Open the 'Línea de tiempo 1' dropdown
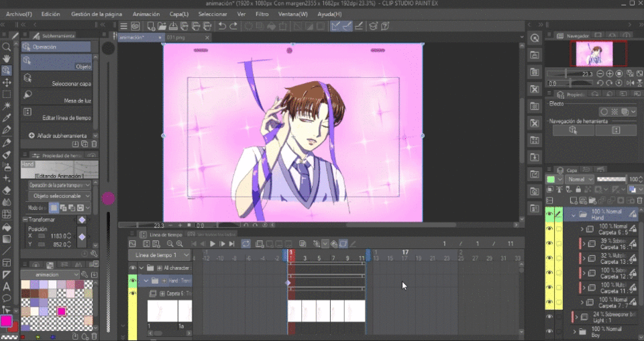Viewport: 644px width, 341px height. (x=160, y=255)
